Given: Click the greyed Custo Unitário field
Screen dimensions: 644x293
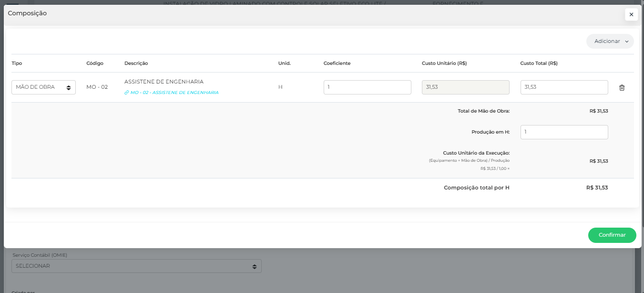Looking at the screenshot, I should click(x=465, y=87).
